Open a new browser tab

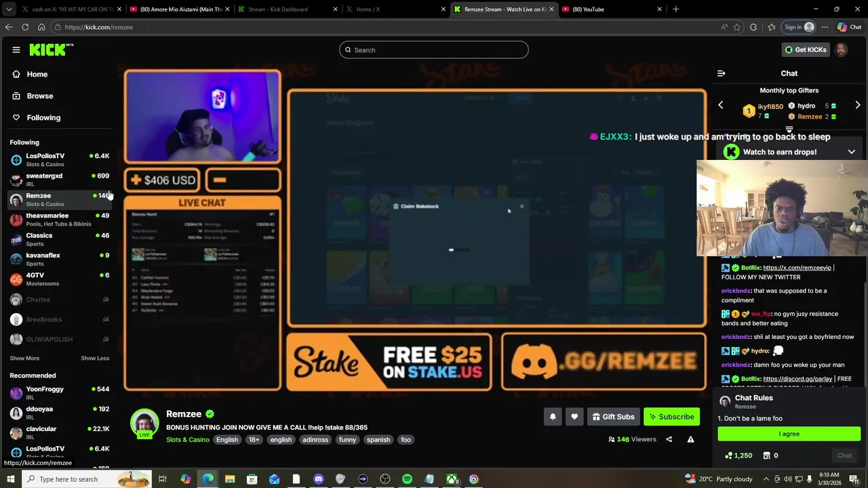(675, 9)
